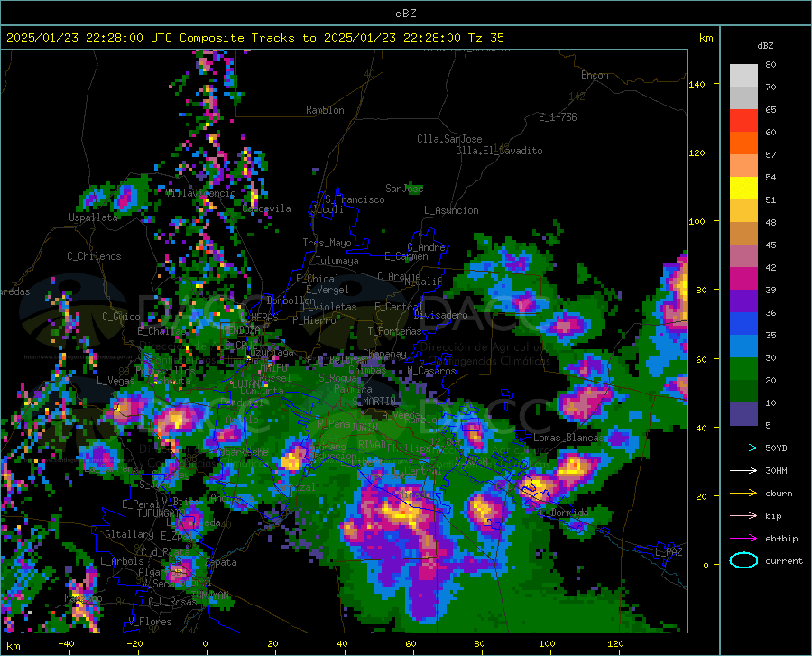Image resolution: width=812 pixels, height=656 pixels.
Task: Select the light grey 70-80 dBZ swatch
Action: pyautogui.click(x=743, y=76)
